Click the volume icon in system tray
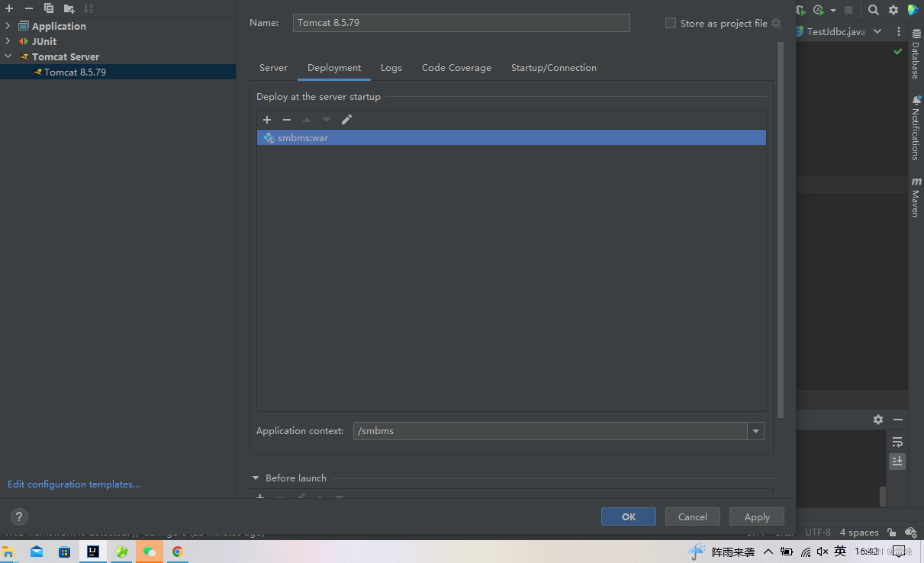This screenshot has height=563, width=924. [823, 552]
